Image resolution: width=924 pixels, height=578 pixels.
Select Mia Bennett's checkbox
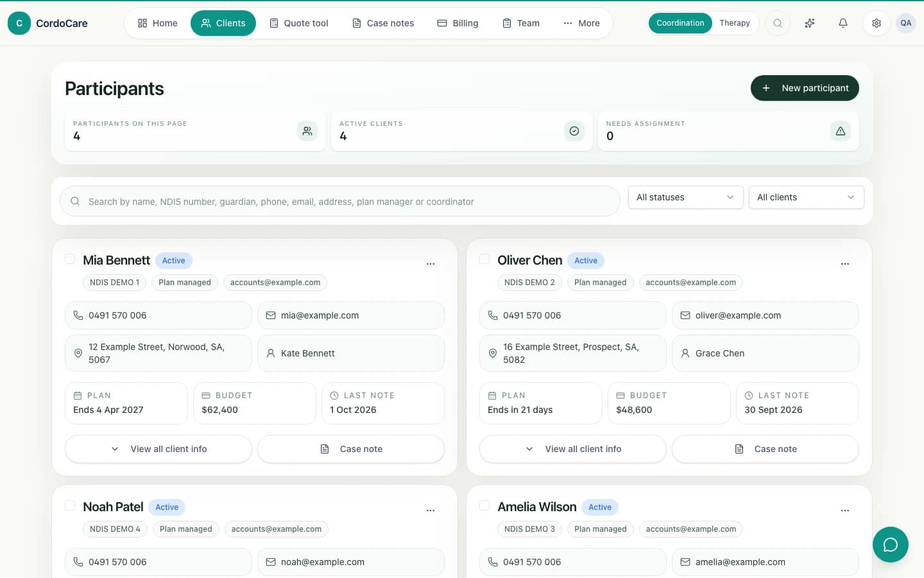70,259
